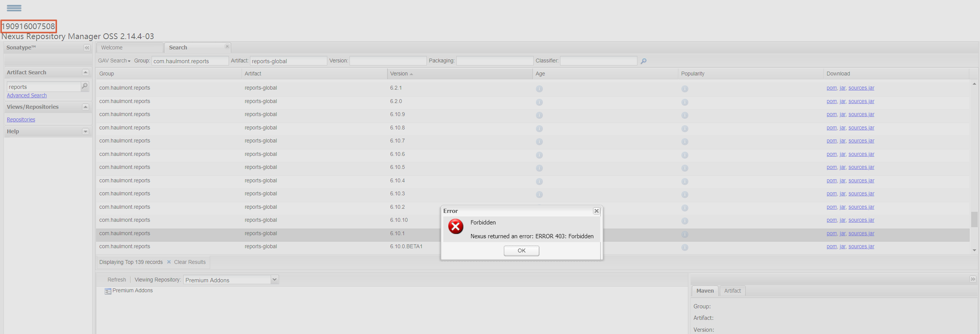Click the Version input field
Viewport: 980px width, 334px height.
point(387,61)
